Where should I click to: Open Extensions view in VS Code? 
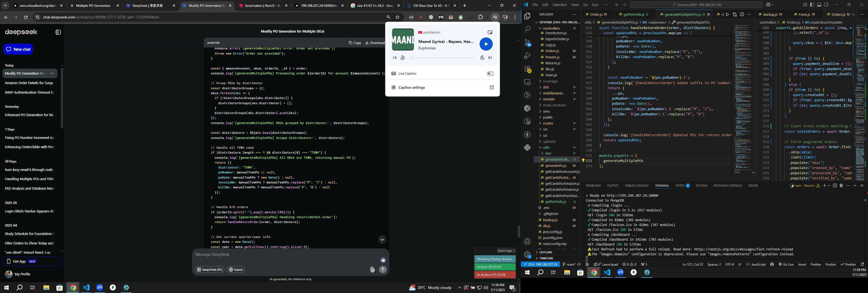click(528, 69)
